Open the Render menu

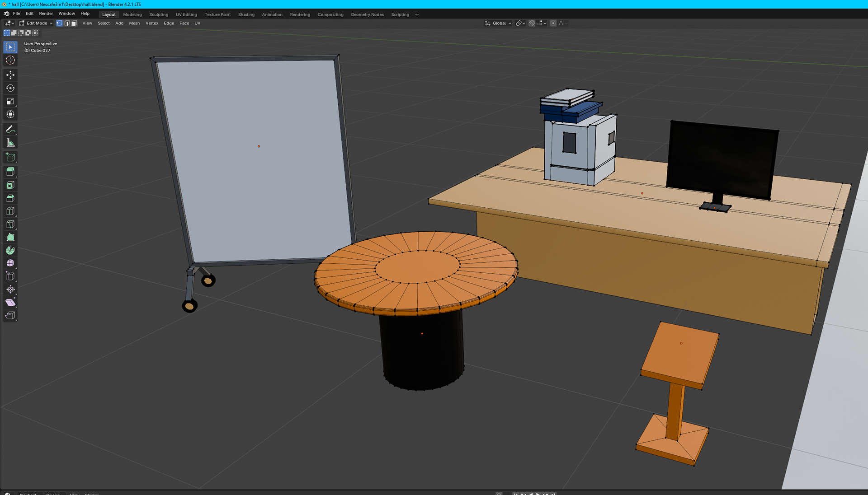pos(46,14)
